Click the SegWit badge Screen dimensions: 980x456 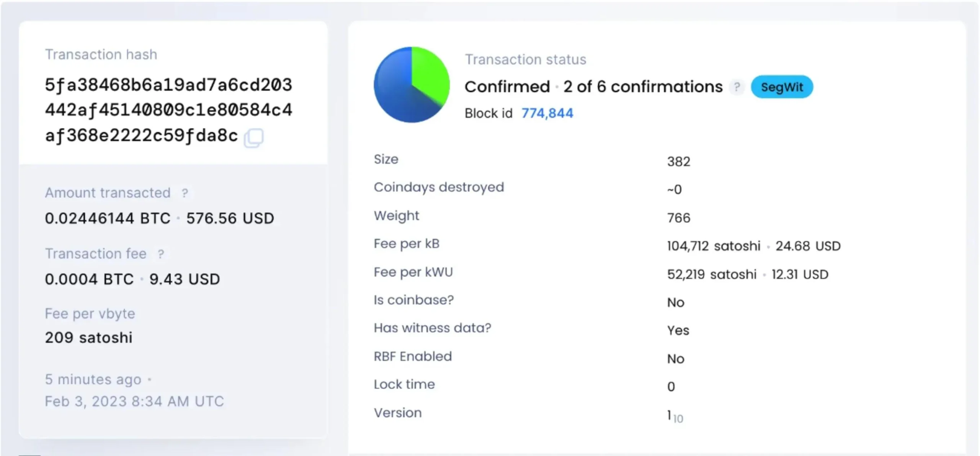[x=782, y=87]
